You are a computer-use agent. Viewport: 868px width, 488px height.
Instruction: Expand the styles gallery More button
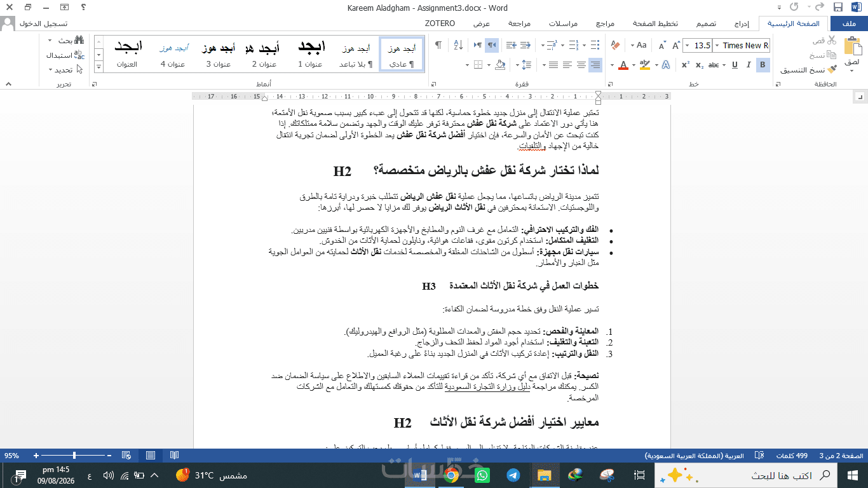pos(99,67)
